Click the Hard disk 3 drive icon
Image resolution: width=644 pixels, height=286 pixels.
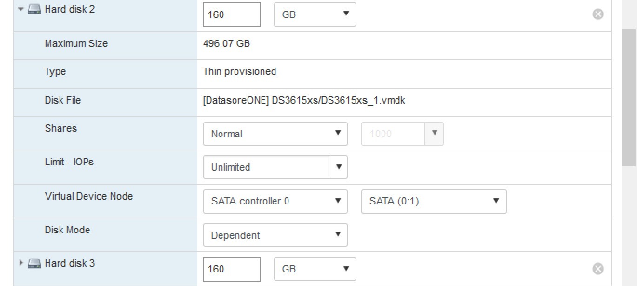34,264
